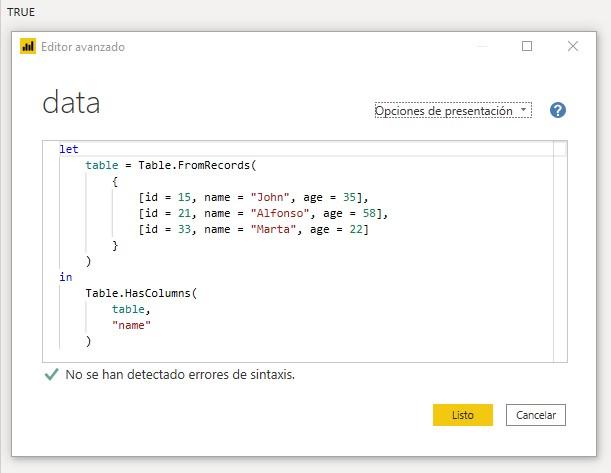Viewport: 611px width, 473px height.
Task: Close the Editor avanzado dialog
Action: [573, 46]
